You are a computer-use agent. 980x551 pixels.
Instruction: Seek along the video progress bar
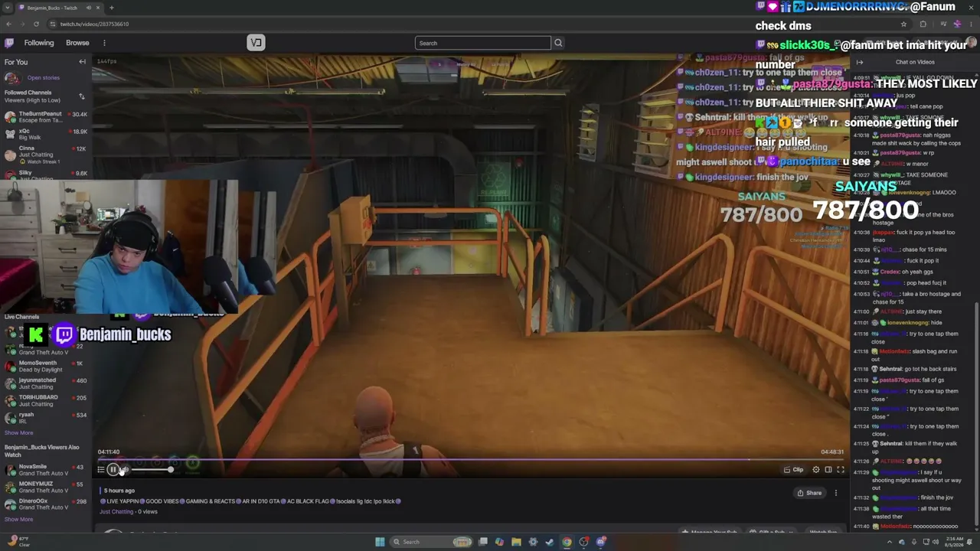coord(471,460)
